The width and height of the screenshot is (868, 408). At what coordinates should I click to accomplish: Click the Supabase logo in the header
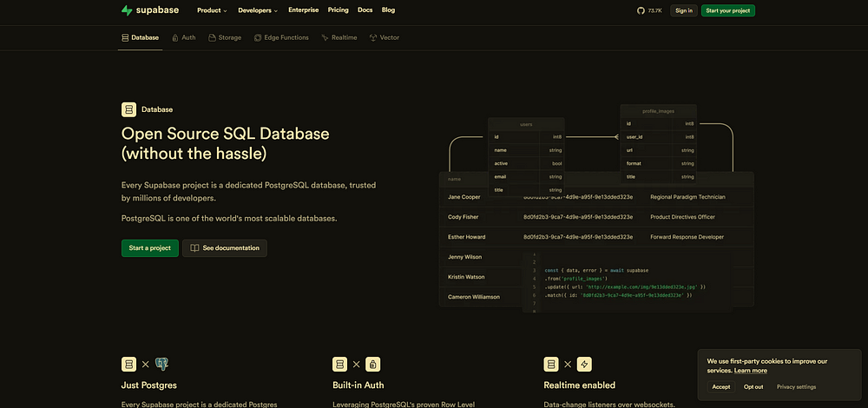pos(151,10)
